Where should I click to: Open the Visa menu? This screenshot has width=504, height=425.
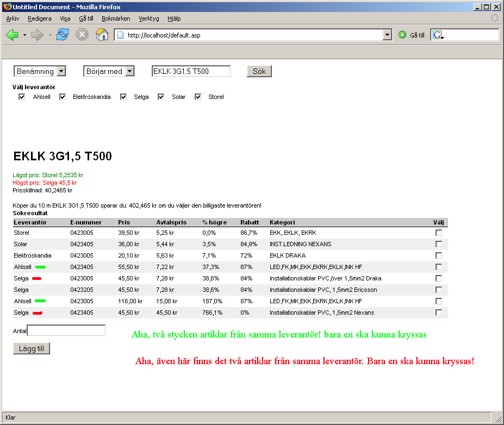65,18
